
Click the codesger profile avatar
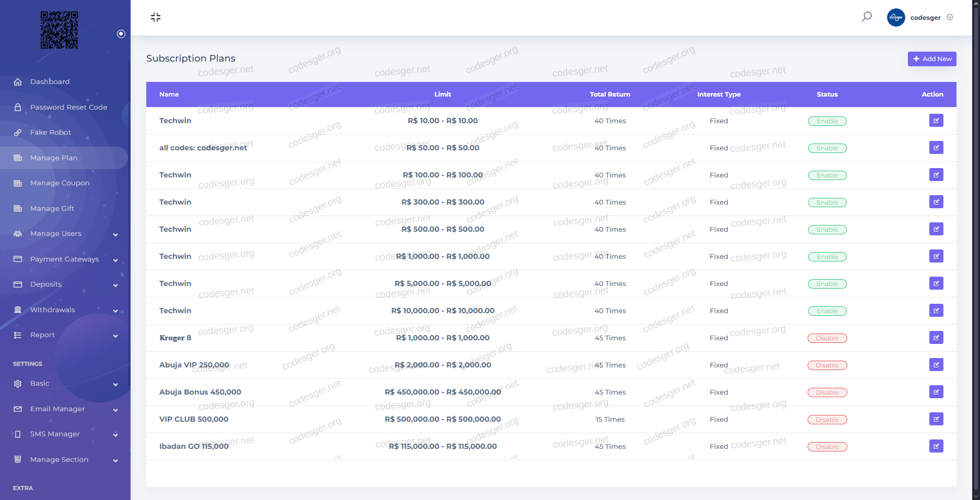[896, 17]
